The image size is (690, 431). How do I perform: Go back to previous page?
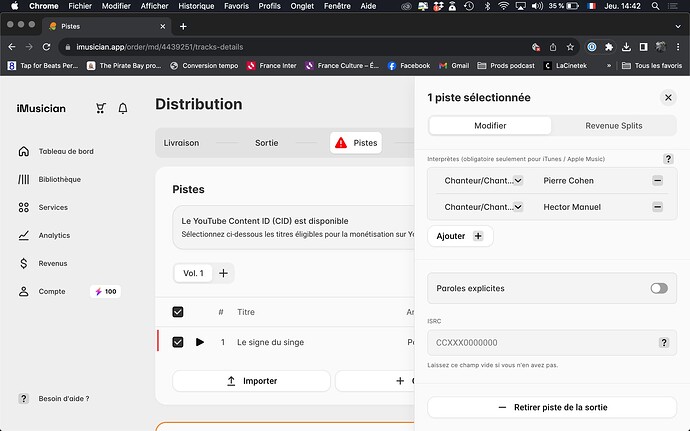click(12, 47)
